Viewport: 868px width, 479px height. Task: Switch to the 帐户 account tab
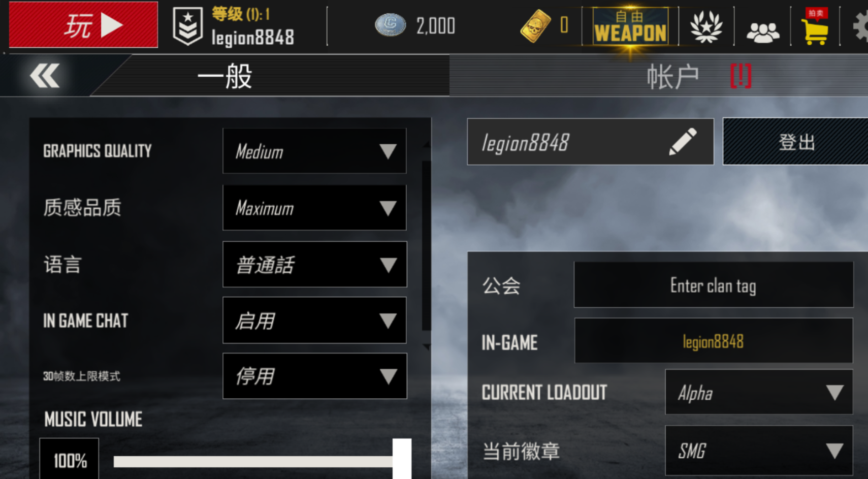pyautogui.click(x=672, y=77)
